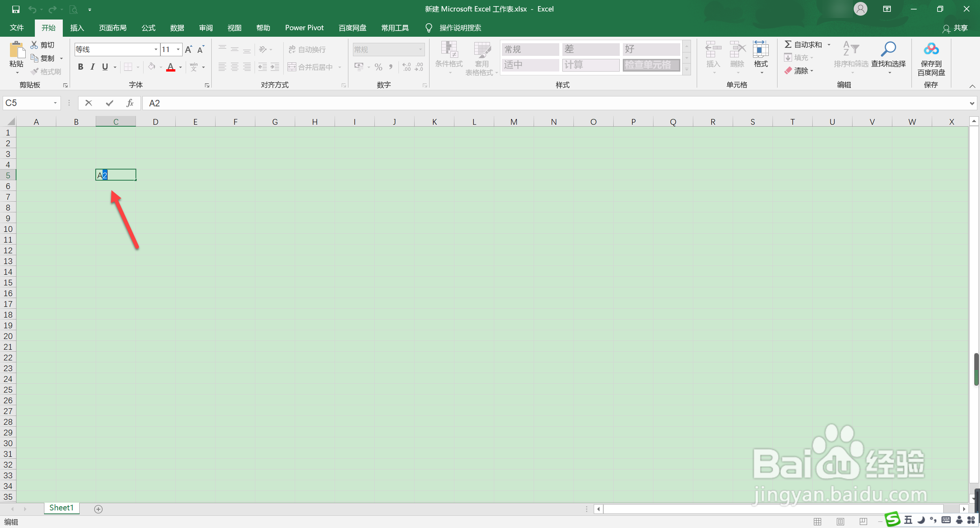This screenshot has height=528, width=980.
Task: Click the AutoSum (自动求和) button
Action: (803, 45)
